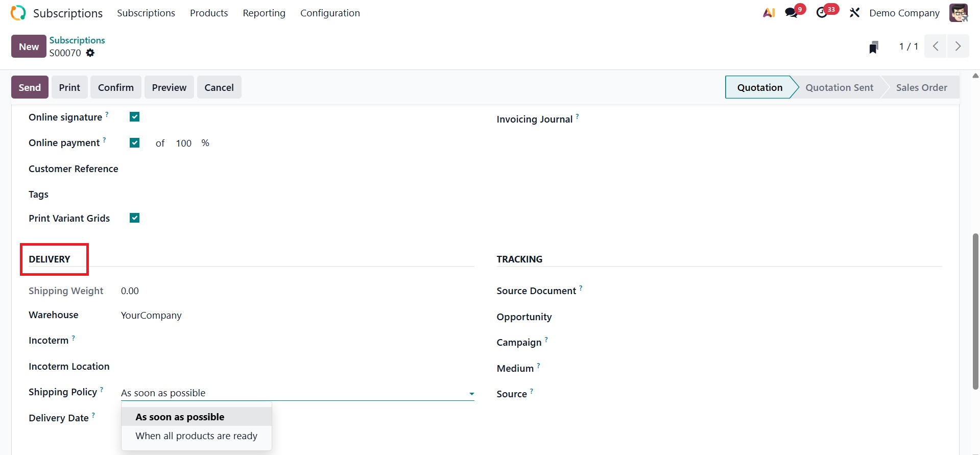Open the Reporting menu
Image resolution: width=980 pixels, height=455 pixels.
[x=264, y=13]
